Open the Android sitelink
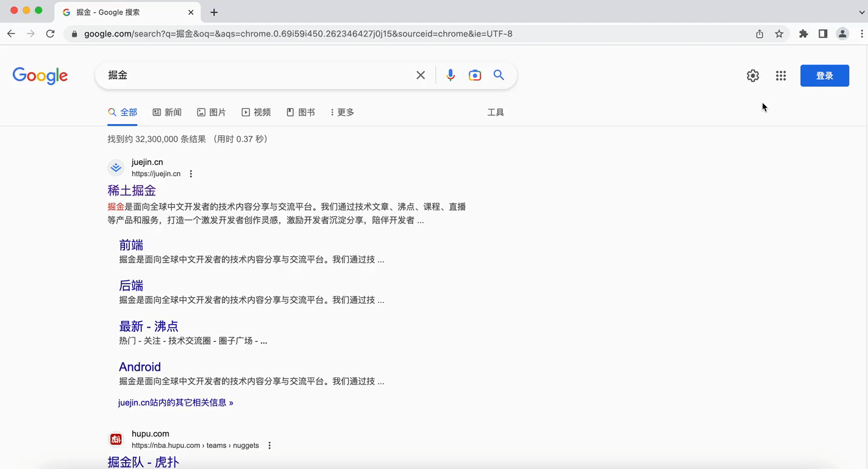This screenshot has width=868, height=469. click(140, 367)
